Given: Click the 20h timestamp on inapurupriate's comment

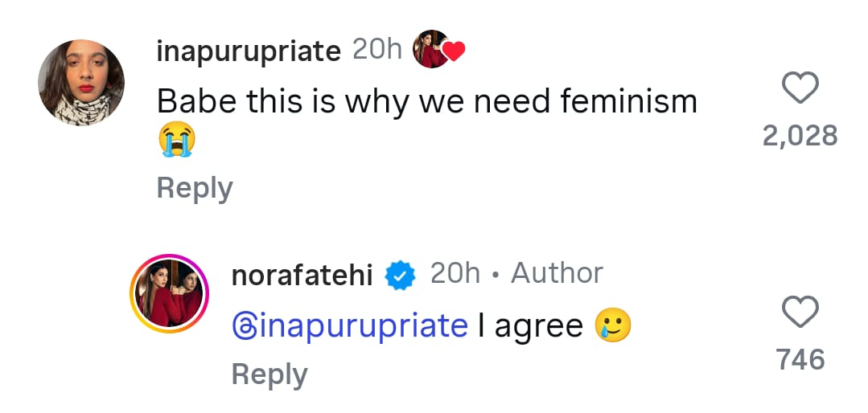Looking at the screenshot, I should pos(377,50).
